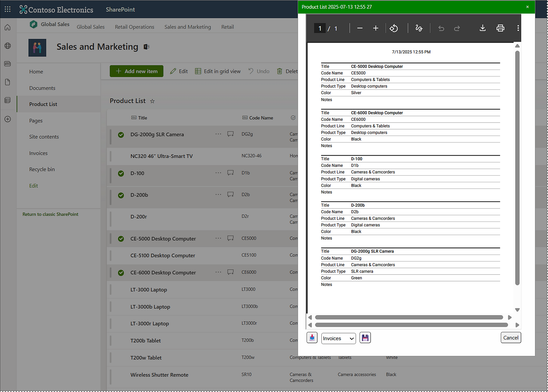The height and width of the screenshot is (392, 548).
Task: Zoom in on PDF document
Action: 375,28
